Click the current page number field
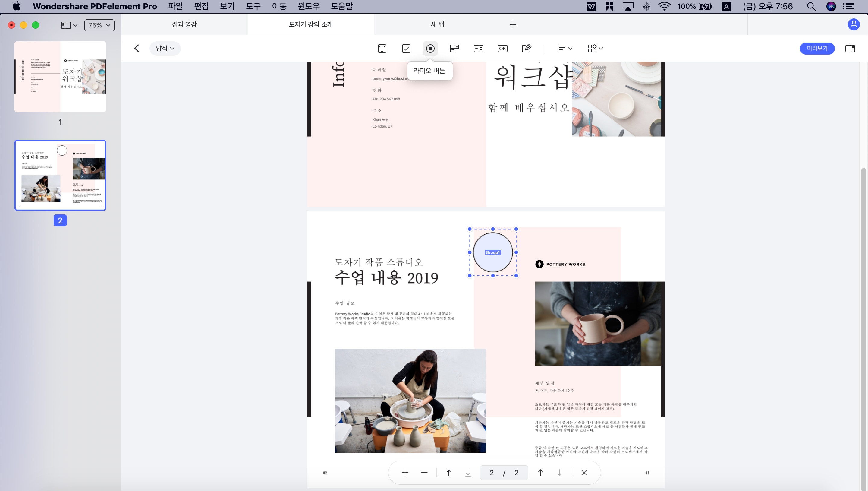868x491 pixels. pyautogui.click(x=492, y=473)
